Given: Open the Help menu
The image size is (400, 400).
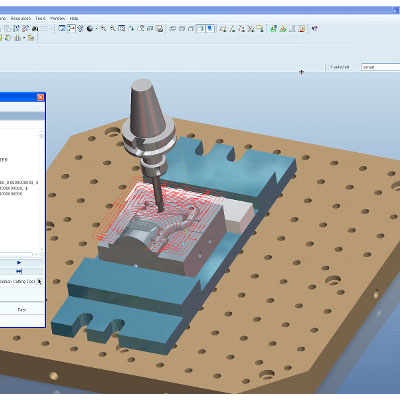Looking at the screenshot, I should (74, 18).
